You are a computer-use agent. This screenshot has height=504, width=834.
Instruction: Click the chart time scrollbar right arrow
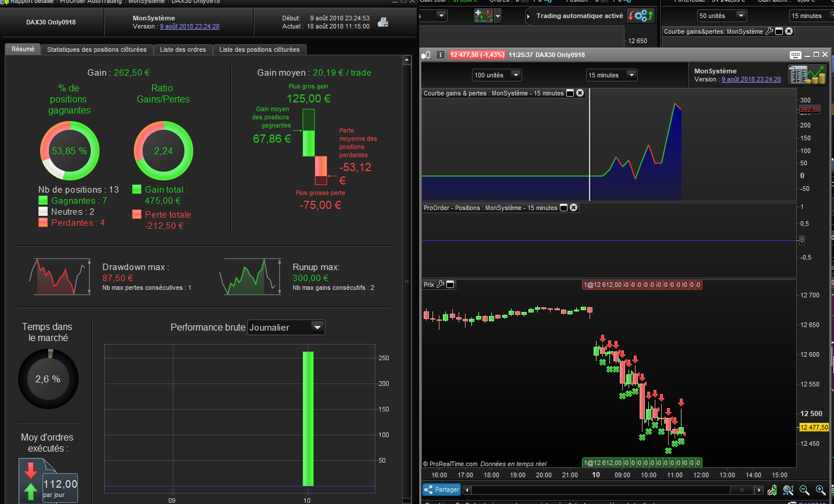tap(758, 490)
